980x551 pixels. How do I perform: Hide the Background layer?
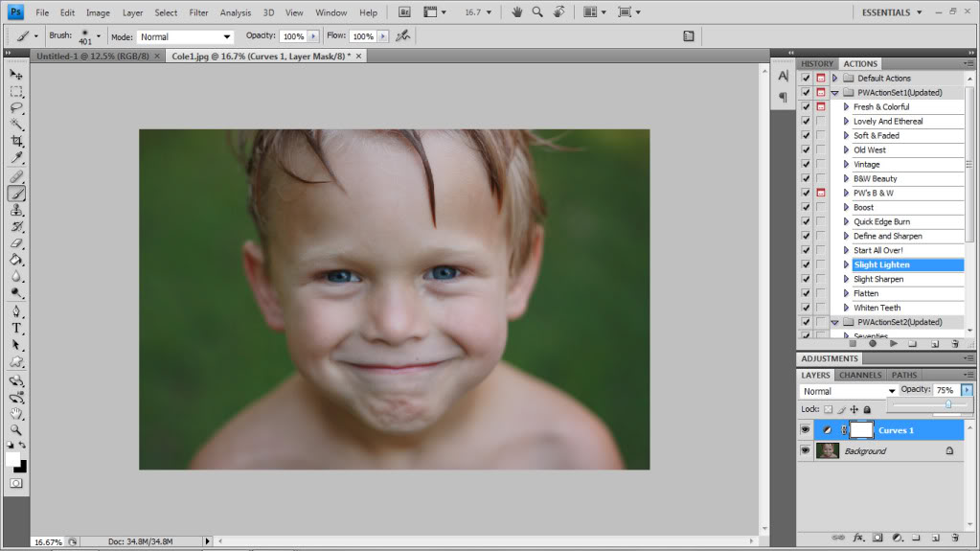coord(805,450)
